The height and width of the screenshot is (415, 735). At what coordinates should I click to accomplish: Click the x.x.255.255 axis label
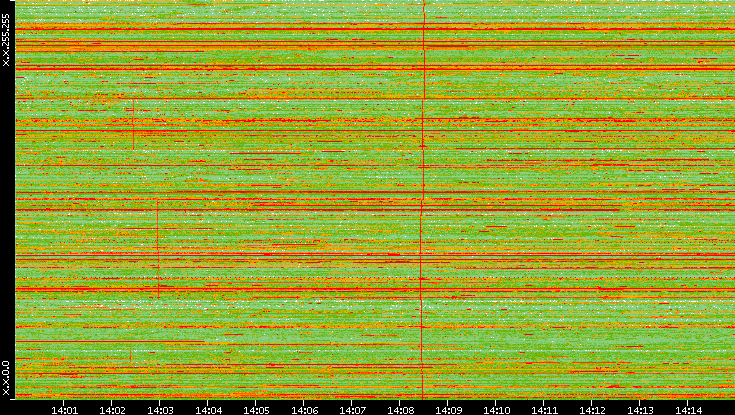click(6, 35)
